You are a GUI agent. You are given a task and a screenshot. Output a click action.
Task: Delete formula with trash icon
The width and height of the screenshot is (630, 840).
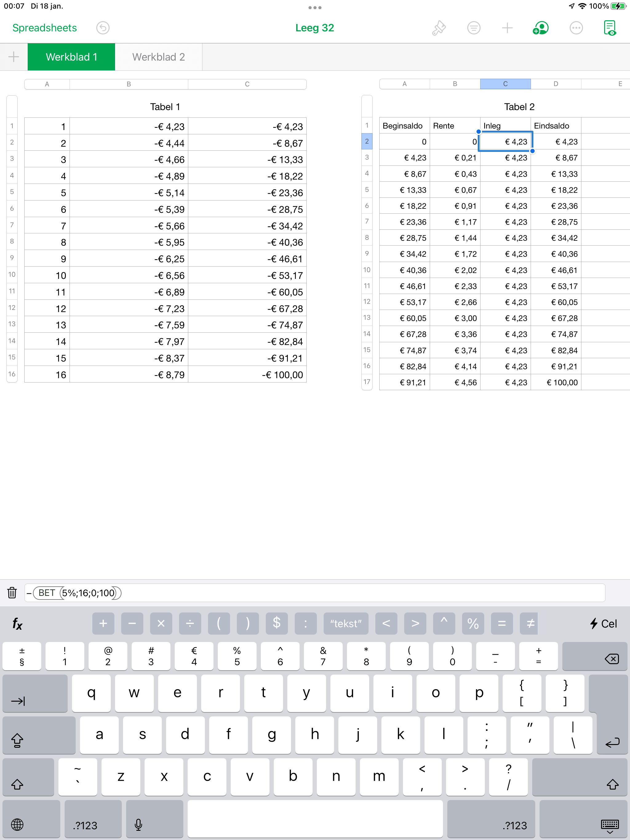(12, 593)
